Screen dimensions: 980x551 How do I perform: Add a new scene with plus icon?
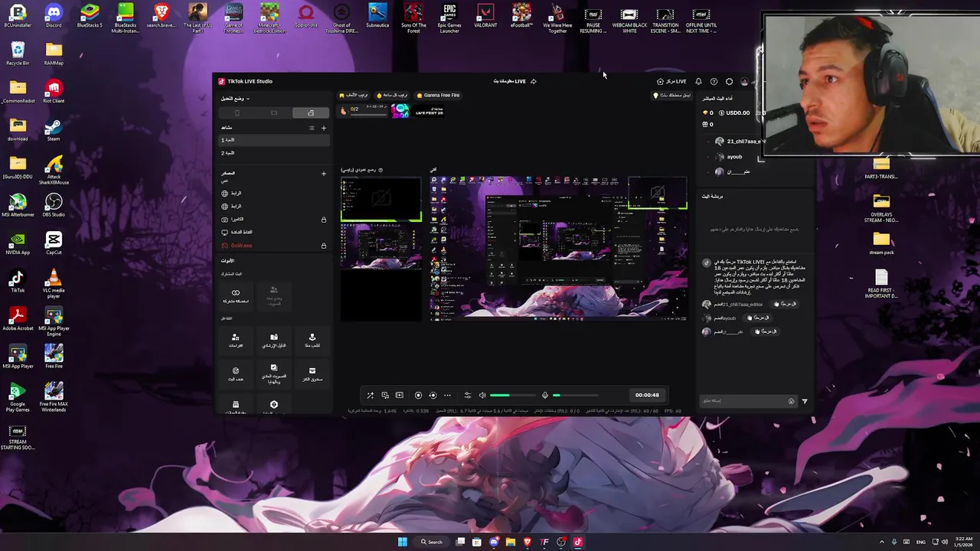pos(324,128)
